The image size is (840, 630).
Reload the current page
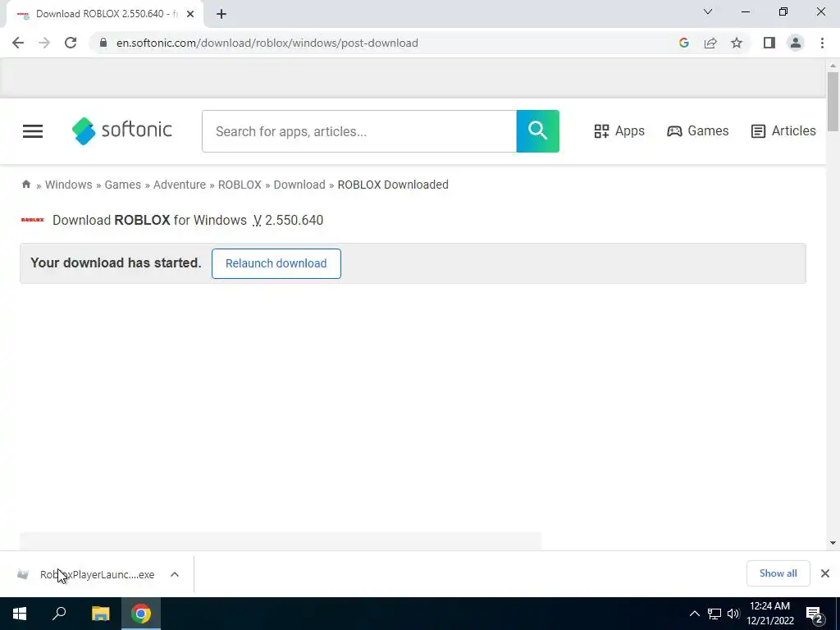[x=71, y=43]
